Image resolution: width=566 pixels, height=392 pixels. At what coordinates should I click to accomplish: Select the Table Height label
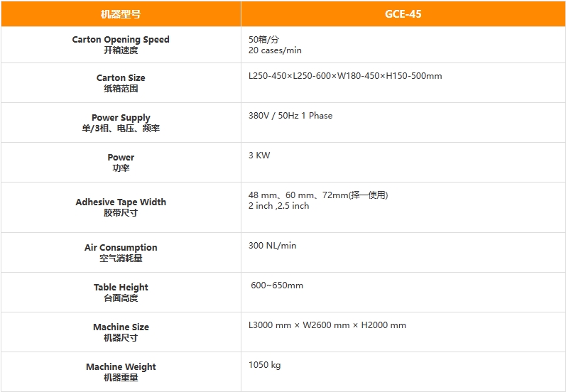pyautogui.click(x=121, y=288)
